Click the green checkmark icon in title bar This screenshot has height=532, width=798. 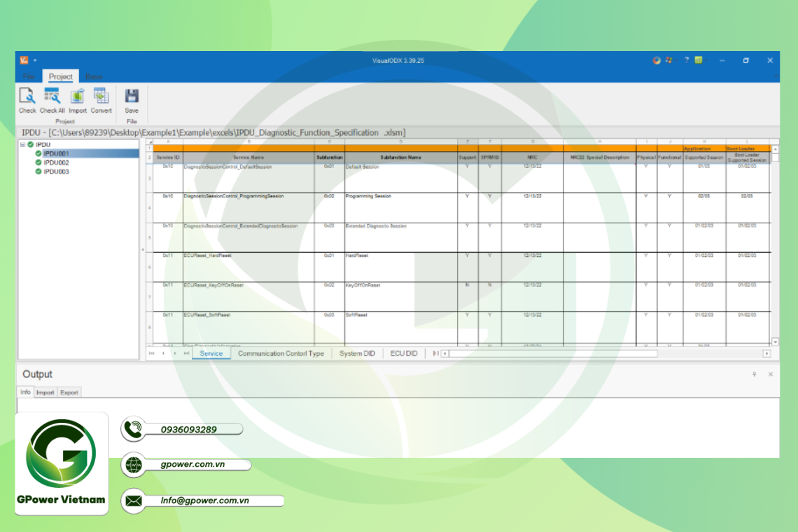(699, 60)
